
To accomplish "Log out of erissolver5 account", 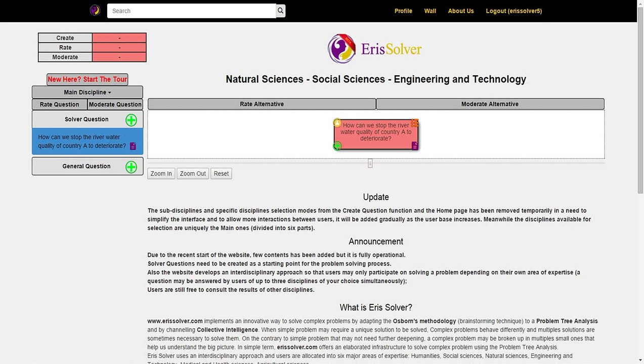I will [x=514, y=11].
